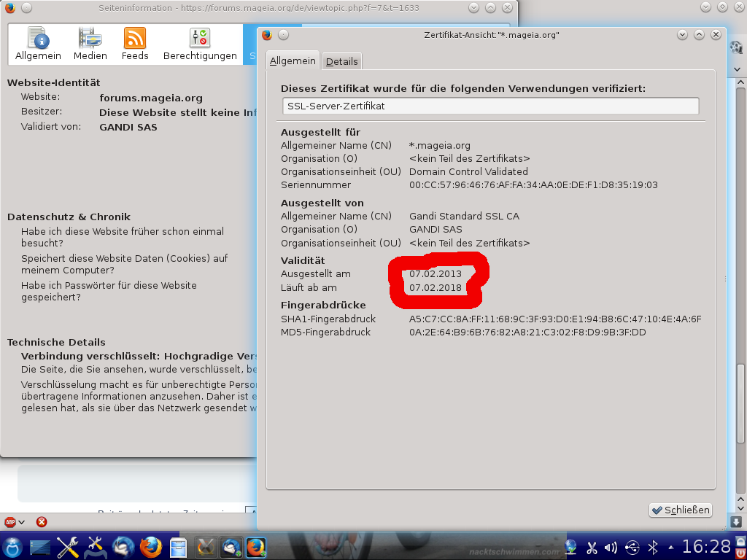Switch to the X application task in taskbar
Image resolution: width=747 pixels, height=560 pixels.
(x=206, y=548)
